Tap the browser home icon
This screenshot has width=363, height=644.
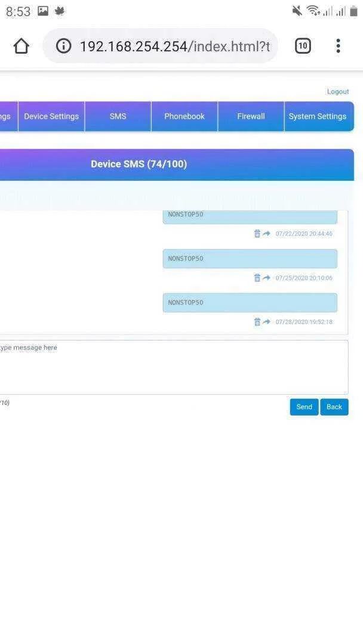point(21,46)
